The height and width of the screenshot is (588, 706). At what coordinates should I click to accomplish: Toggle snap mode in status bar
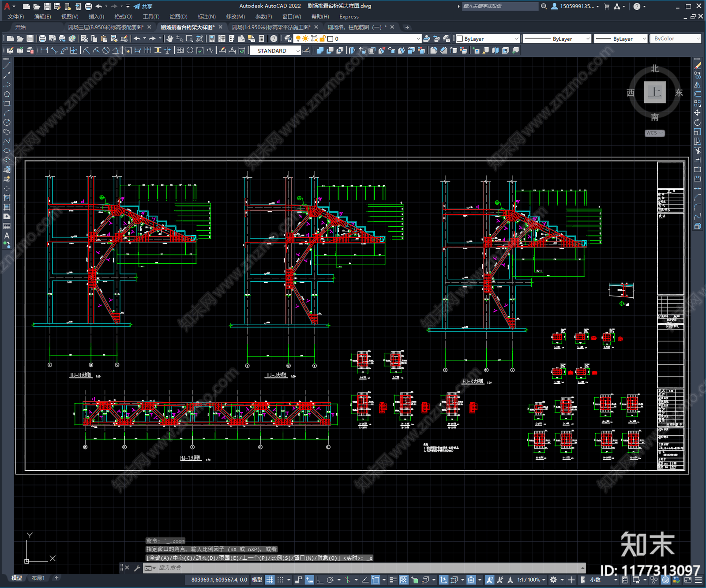tap(280, 580)
